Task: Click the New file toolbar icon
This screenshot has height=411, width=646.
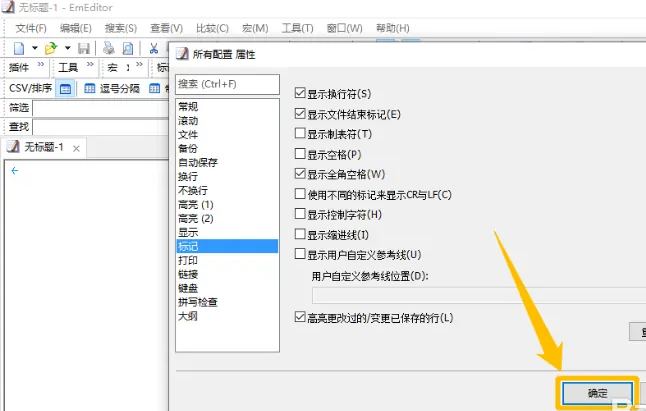Action: [19, 48]
